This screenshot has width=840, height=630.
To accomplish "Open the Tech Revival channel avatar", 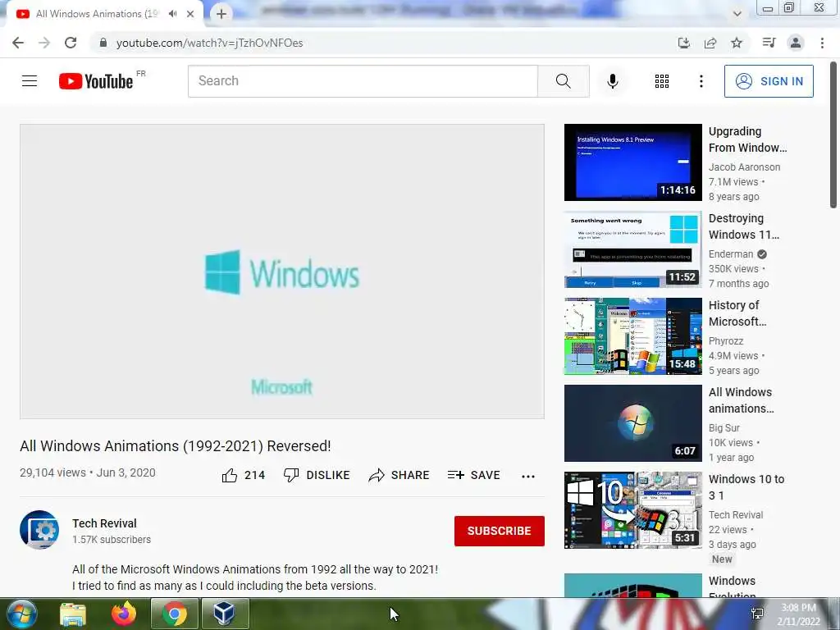I will click(x=39, y=530).
